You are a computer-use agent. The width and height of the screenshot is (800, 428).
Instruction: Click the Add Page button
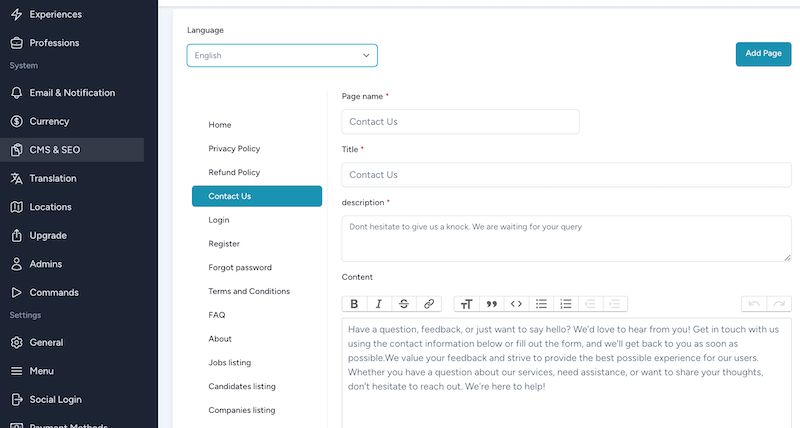click(x=763, y=54)
